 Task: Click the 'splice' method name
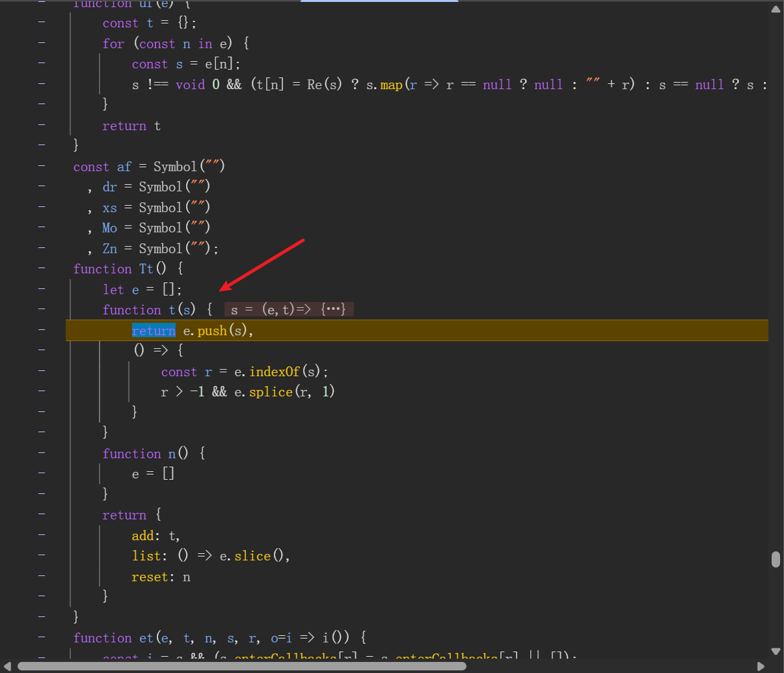pos(271,392)
